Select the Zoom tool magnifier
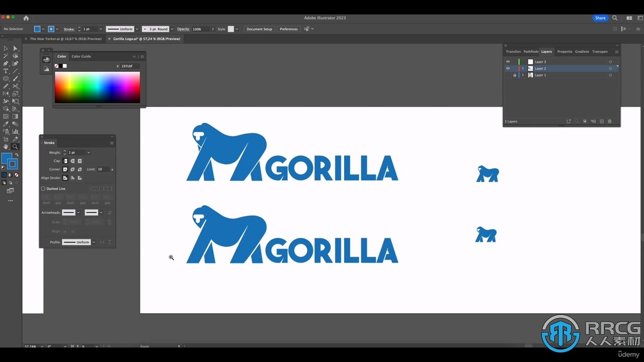 point(15,147)
